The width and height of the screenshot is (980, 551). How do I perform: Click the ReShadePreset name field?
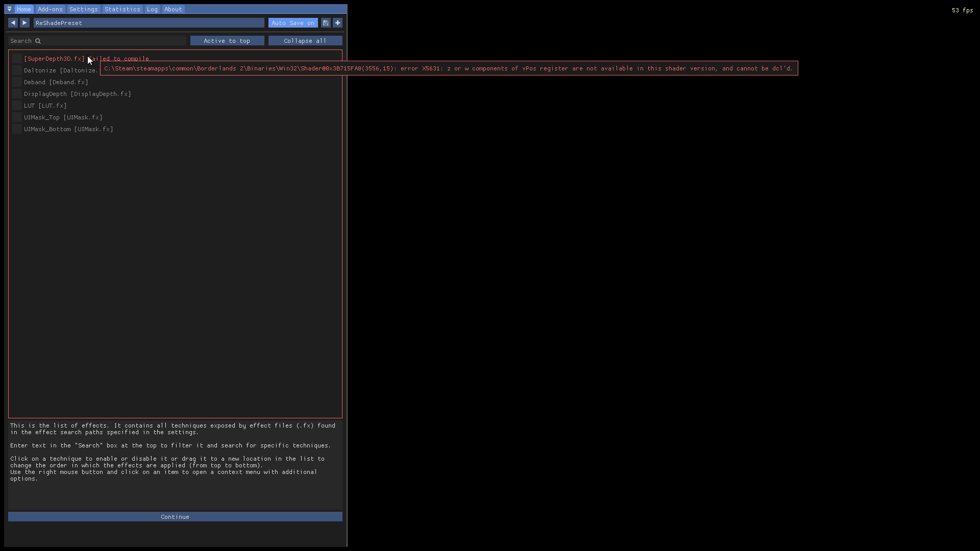point(148,22)
